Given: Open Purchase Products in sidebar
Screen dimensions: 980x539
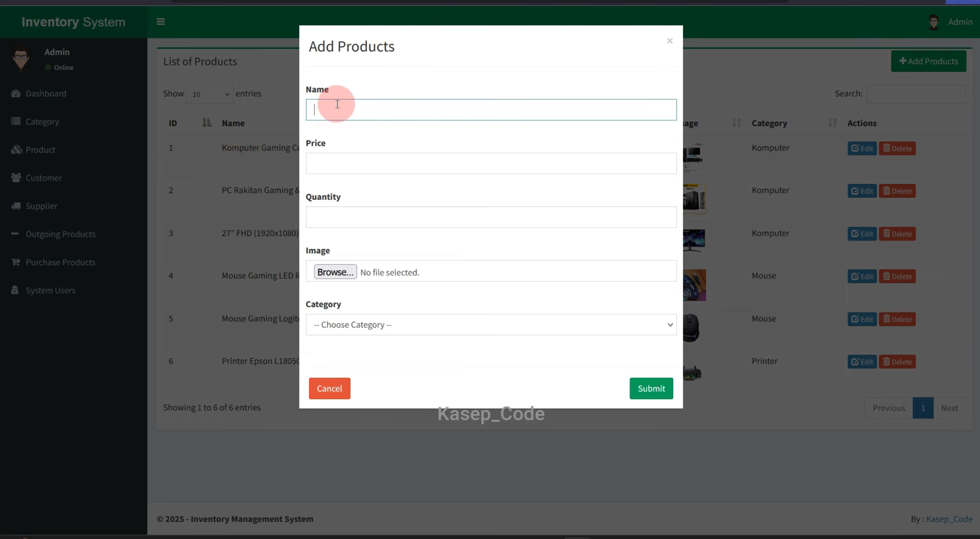Looking at the screenshot, I should pos(60,262).
